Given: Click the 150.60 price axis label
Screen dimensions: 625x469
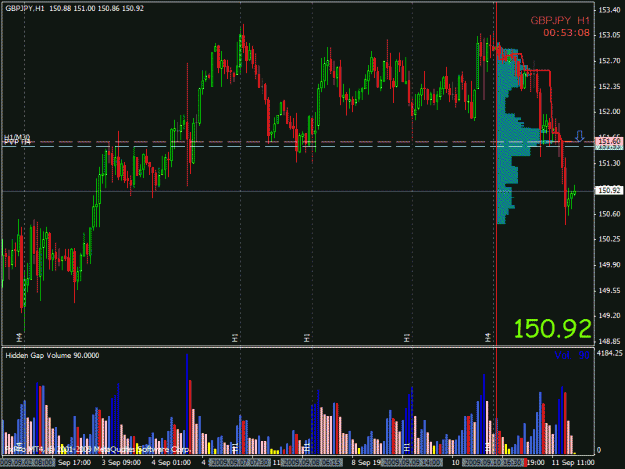Looking at the screenshot, I should click(x=609, y=214).
